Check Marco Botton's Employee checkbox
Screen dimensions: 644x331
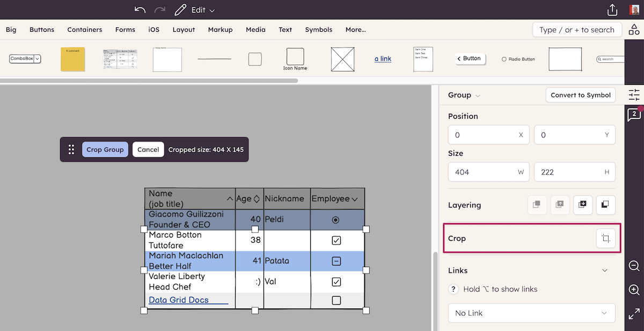[336, 240]
